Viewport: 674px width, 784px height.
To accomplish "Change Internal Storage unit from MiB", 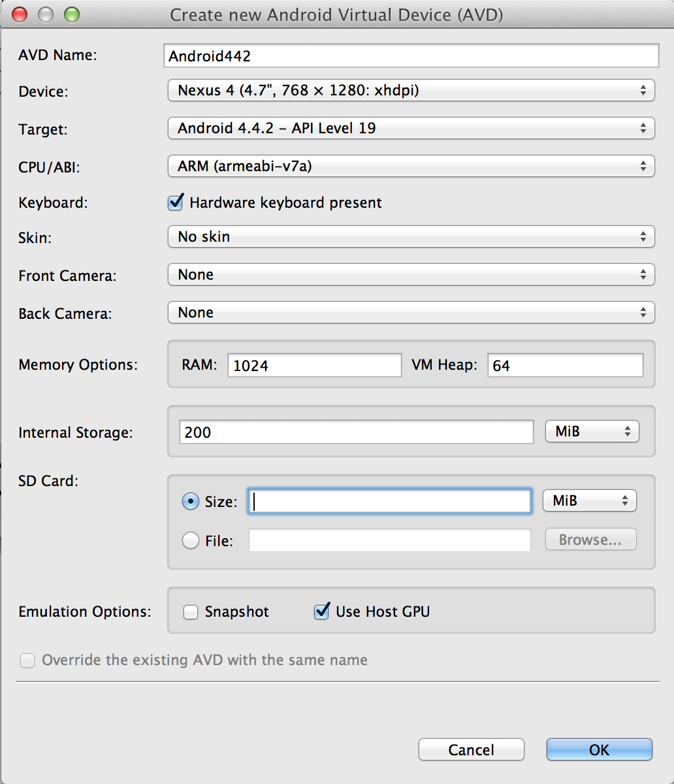I will tap(592, 432).
